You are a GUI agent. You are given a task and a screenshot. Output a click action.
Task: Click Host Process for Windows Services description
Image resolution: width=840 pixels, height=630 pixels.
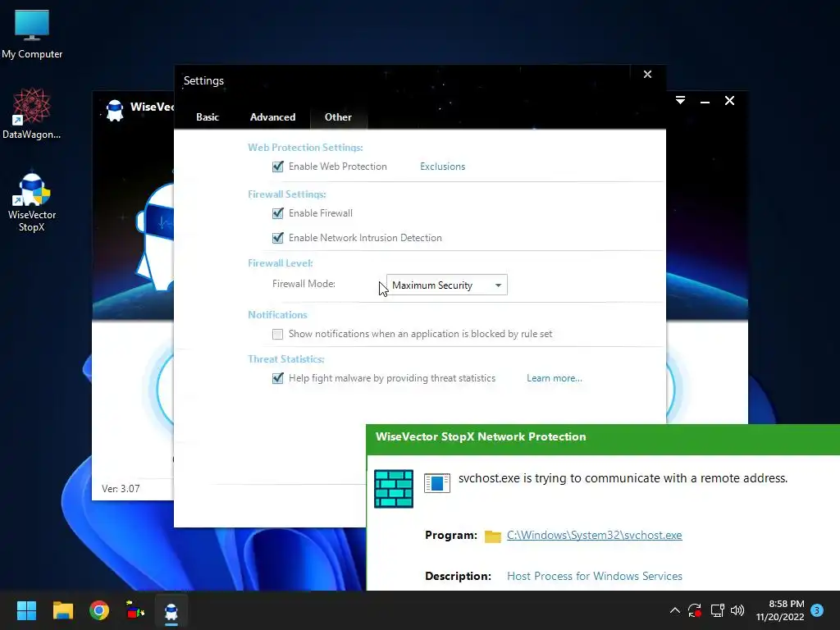pyautogui.click(x=594, y=576)
